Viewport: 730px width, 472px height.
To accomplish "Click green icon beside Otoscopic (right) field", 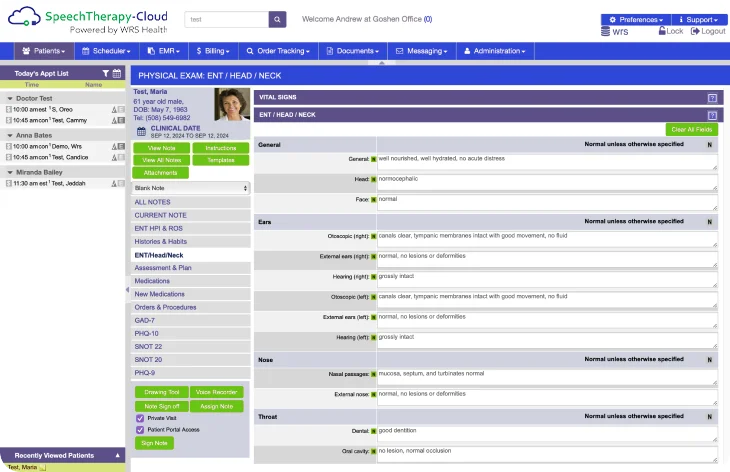I will [373, 236].
